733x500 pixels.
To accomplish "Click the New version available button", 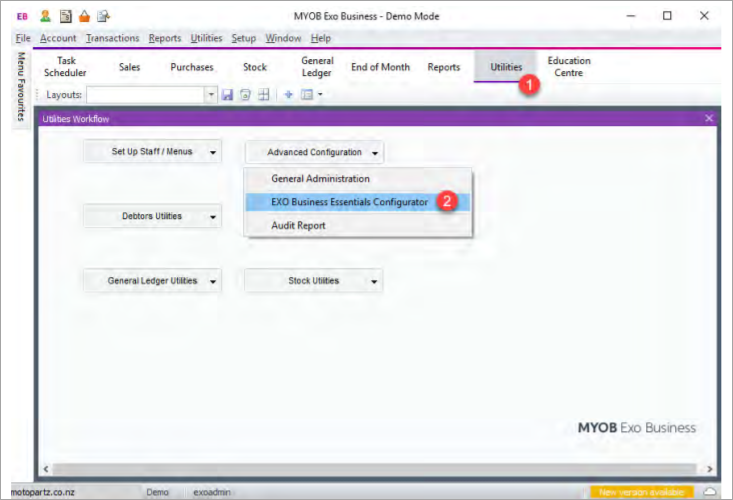I will pyautogui.click(x=640, y=492).
